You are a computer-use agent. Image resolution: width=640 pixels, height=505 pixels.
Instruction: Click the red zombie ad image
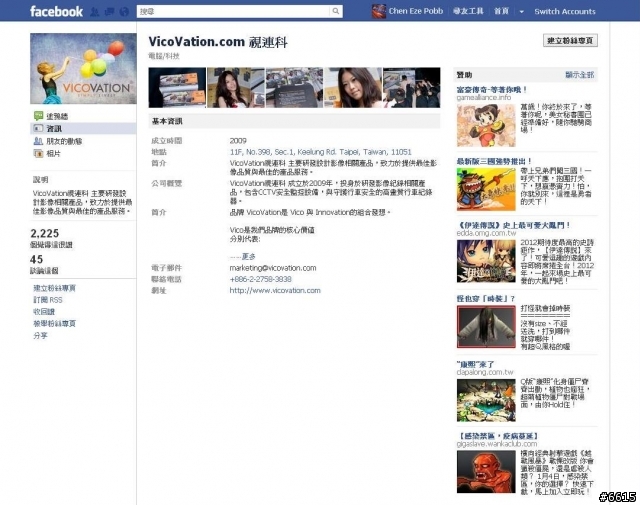(486, 472)
